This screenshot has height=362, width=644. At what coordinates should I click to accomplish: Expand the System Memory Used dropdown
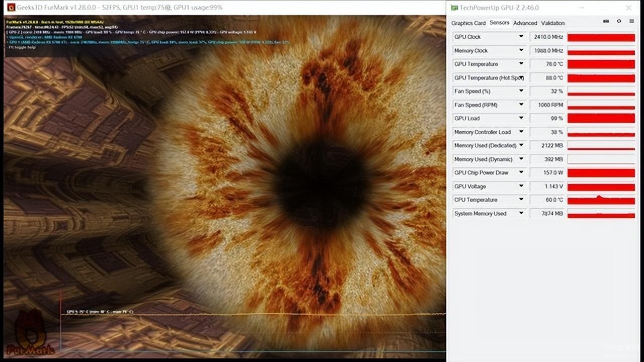[521, 213]
